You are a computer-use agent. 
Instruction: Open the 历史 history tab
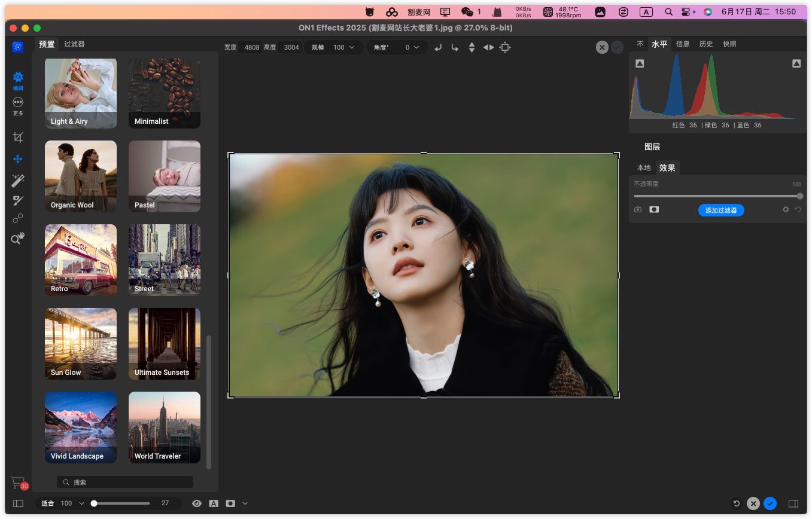pos(706,44)
